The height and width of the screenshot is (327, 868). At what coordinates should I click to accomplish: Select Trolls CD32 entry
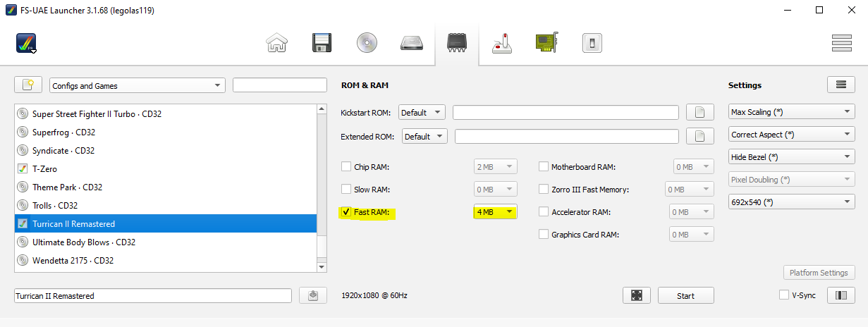pos(166,205)
